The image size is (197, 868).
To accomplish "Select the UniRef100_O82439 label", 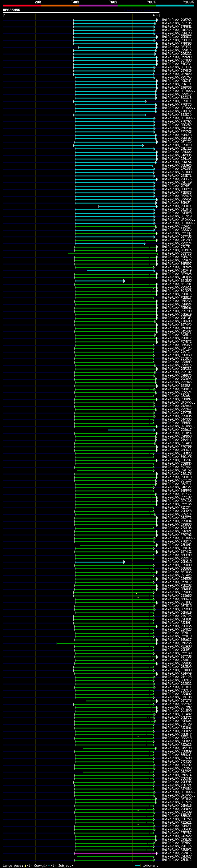I will click(177, 812).
